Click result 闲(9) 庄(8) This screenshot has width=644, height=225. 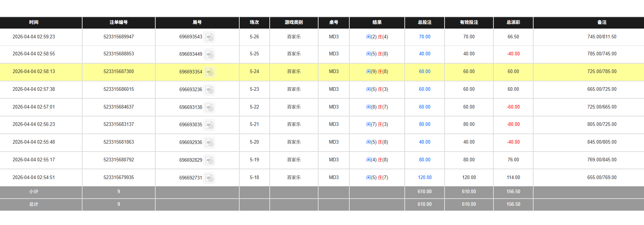pyautogui.click(x=377, y=72)
